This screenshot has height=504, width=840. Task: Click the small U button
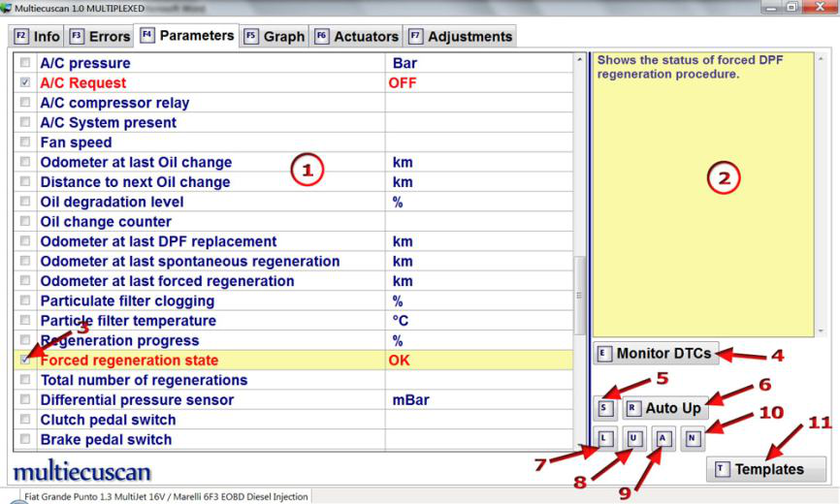[632, 437]
